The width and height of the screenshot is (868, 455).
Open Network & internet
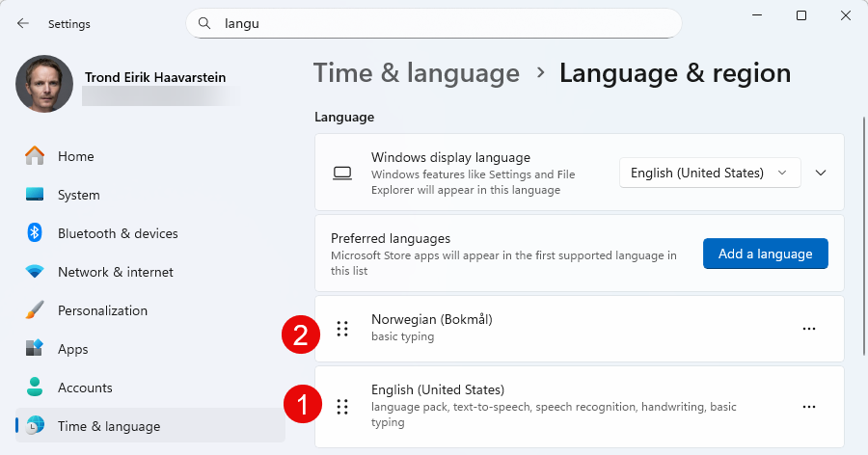[x=150, y=273]
